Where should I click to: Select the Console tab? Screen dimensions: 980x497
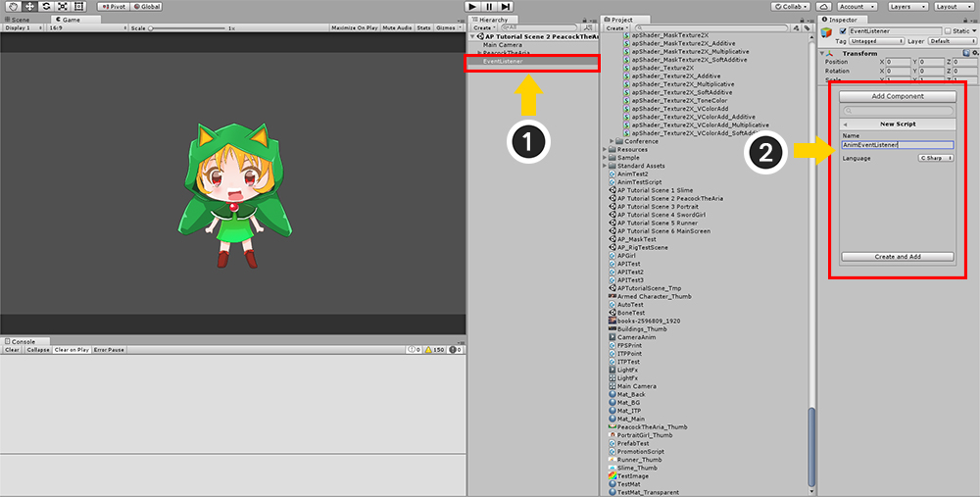click(x=24, y=341)
